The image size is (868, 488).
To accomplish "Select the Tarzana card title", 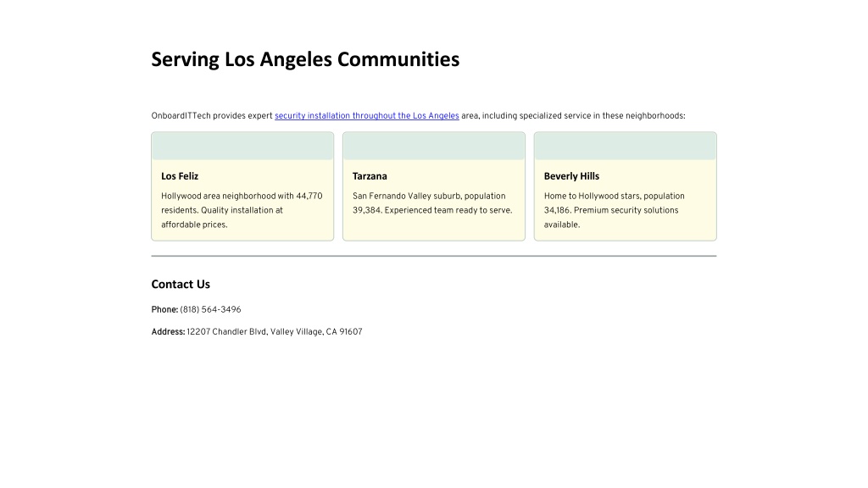I will coord(370,176).
